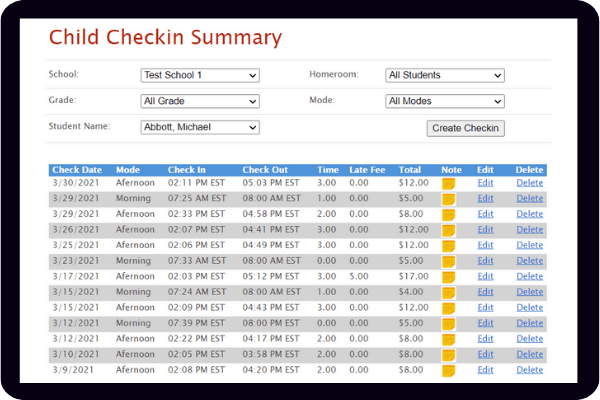This screenshot has height=400, width=600.
Task: Open the Grade dropdown
Action: click(x=199, y=101)
